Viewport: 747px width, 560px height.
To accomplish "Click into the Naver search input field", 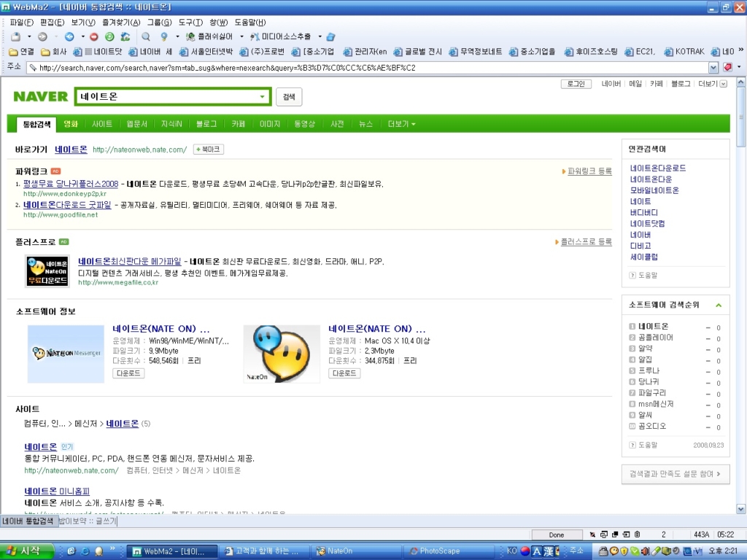I will pyautogui.click(x=167, y=97).
